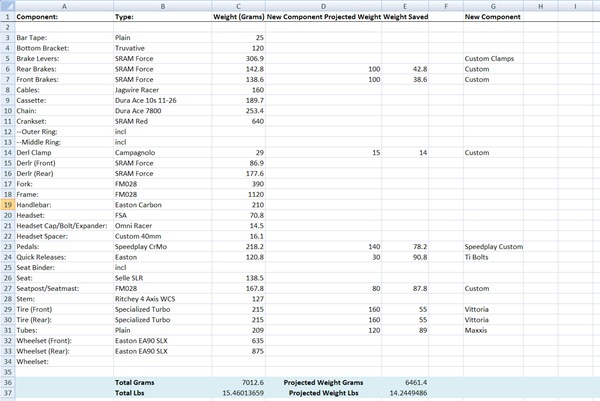Click the 14.2449486 projected lbs cell
600x401 pixels.
pos(405,393)
